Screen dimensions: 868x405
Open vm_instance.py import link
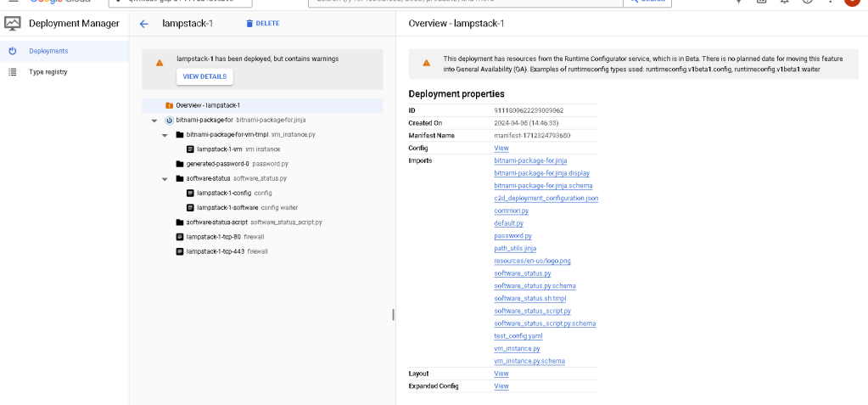coord(517,348)
